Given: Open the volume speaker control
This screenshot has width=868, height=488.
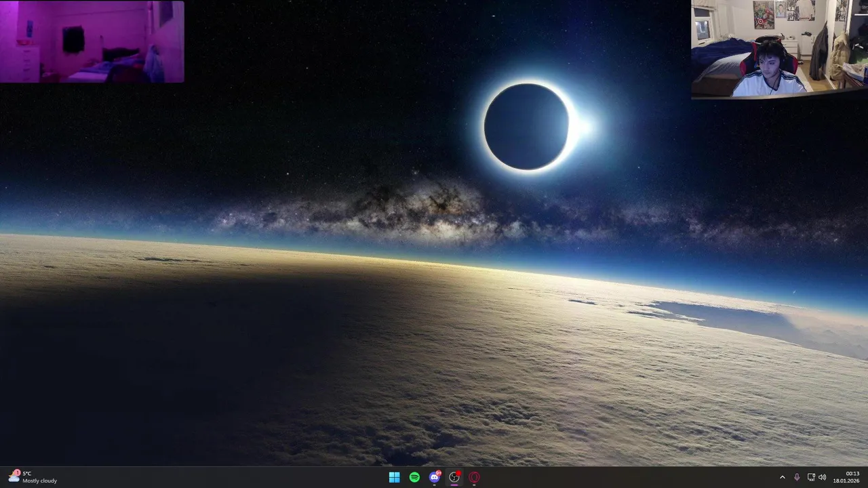Looking at the screenshot, I should coord(823,477).
